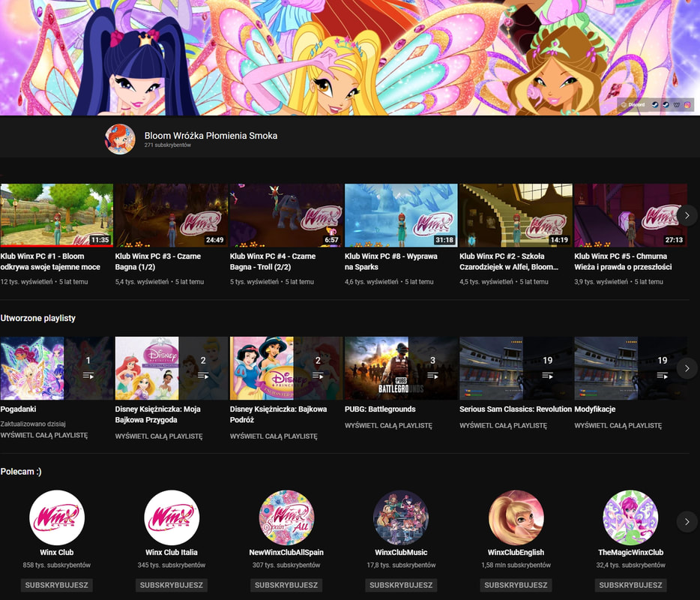Open the 'NewWinxClubAllSpain' channel name
Screen dimensions: 700x600
286,552
